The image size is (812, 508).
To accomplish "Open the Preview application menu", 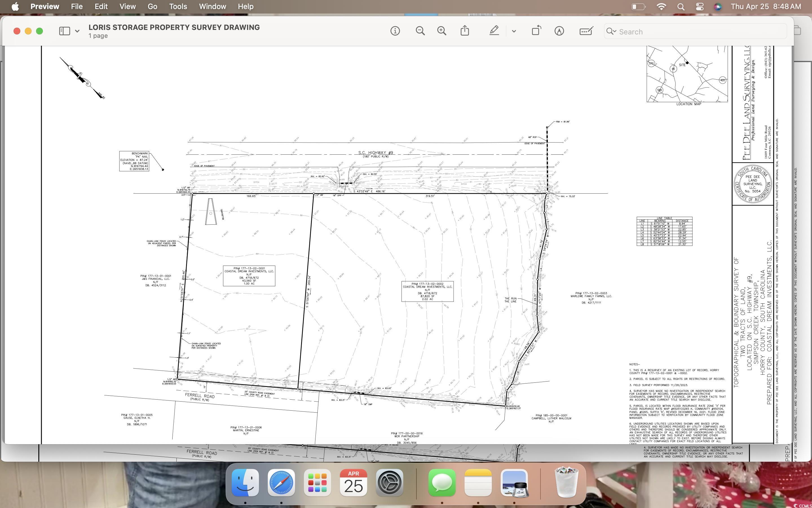I will (x=45, y=6).
